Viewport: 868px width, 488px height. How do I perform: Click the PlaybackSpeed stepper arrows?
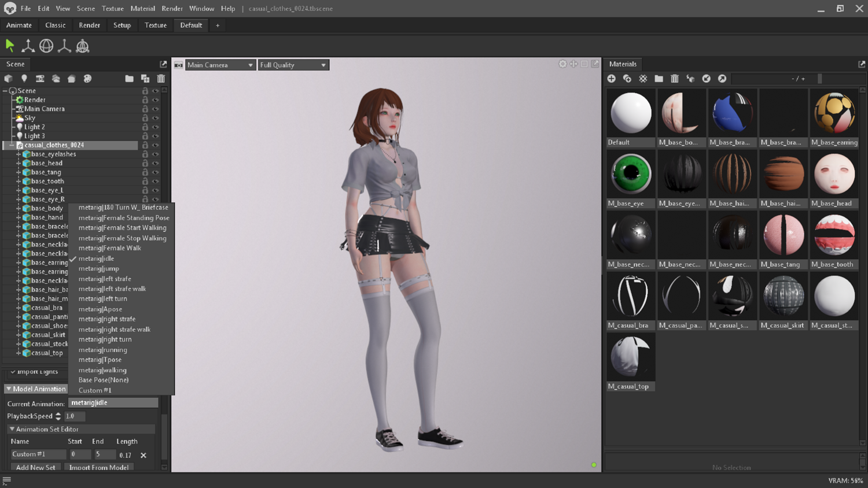click(58, 416)
